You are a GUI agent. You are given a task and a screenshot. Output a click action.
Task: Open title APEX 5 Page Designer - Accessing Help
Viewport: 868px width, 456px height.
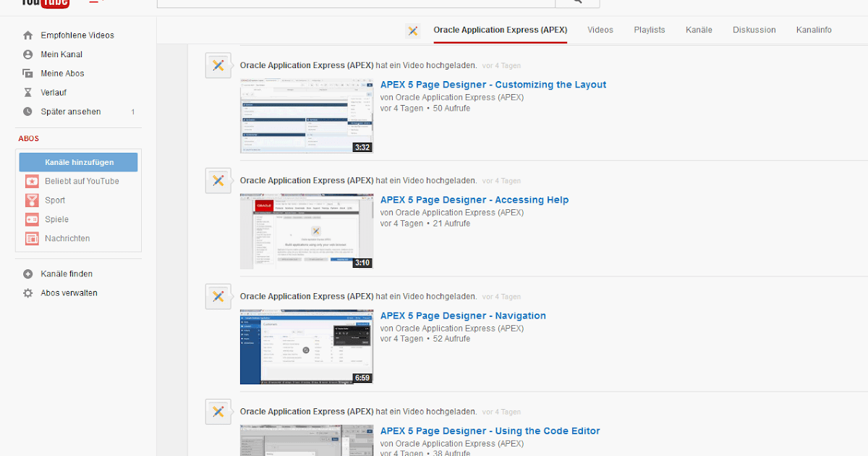tap(475, 200)
